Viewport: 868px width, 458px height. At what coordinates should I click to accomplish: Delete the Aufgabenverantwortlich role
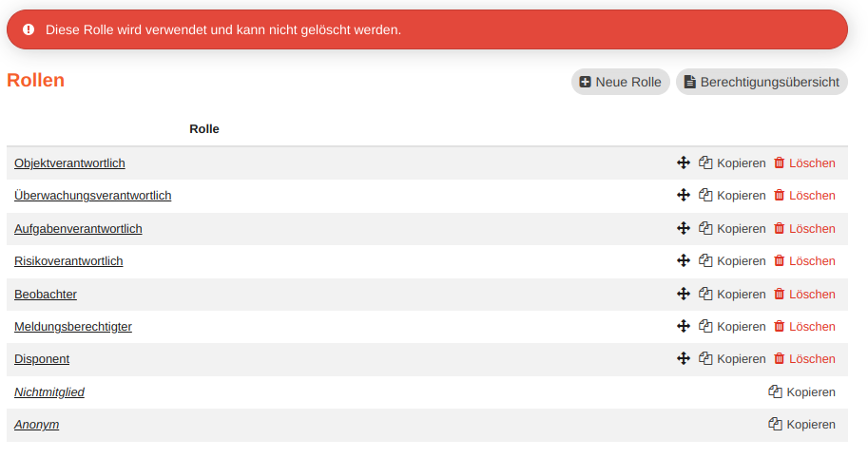coord(804,228)
